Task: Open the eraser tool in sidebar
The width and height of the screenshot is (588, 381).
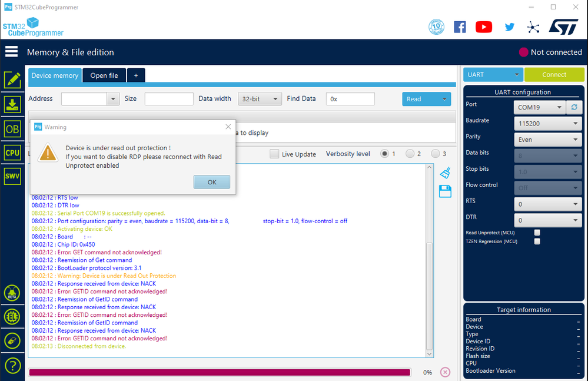Action: point(12,340)
